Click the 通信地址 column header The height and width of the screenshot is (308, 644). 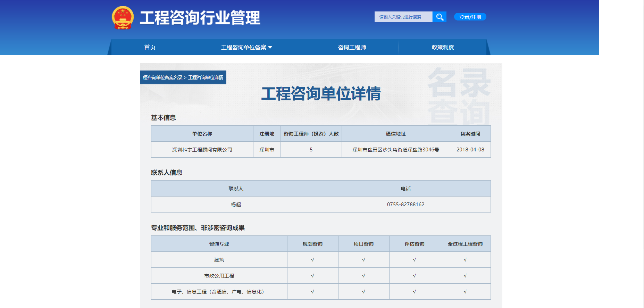396,134
